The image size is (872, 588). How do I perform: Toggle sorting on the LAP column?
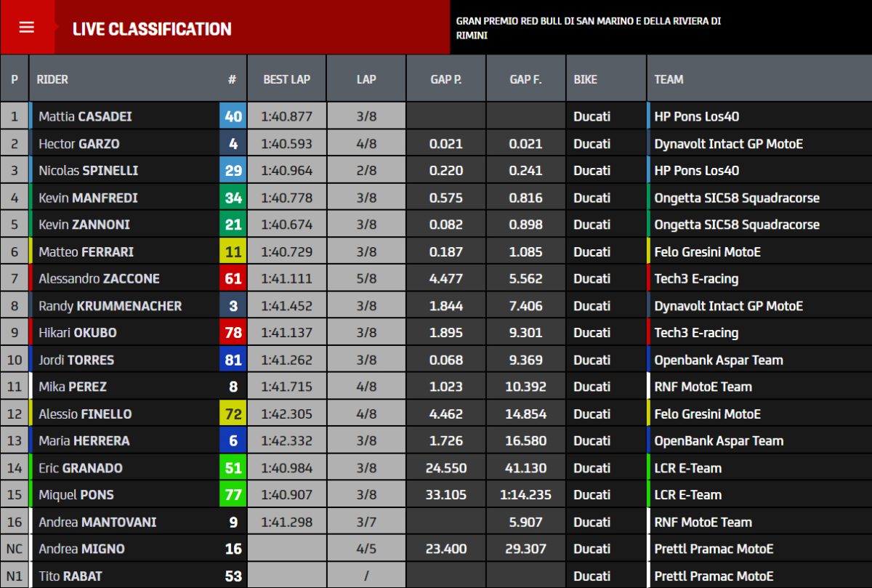coord(366,78)
